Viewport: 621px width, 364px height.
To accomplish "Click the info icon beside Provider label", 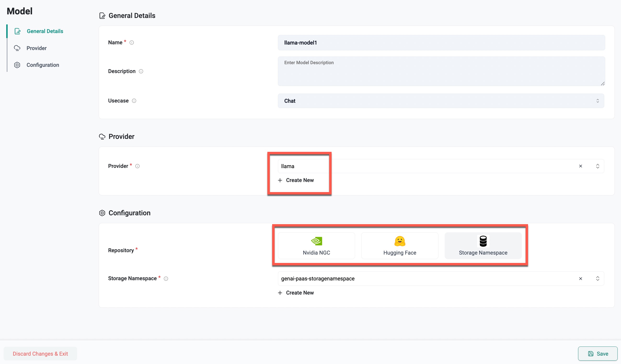I will 138,166.
